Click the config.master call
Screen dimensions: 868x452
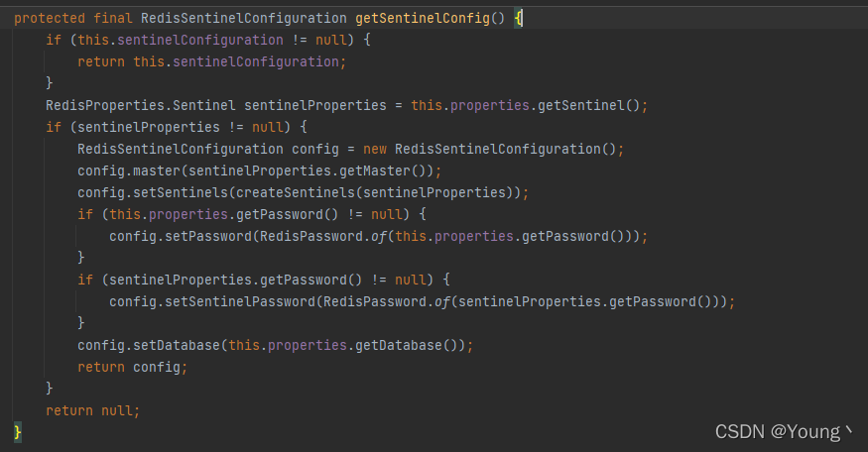(128, 170)
